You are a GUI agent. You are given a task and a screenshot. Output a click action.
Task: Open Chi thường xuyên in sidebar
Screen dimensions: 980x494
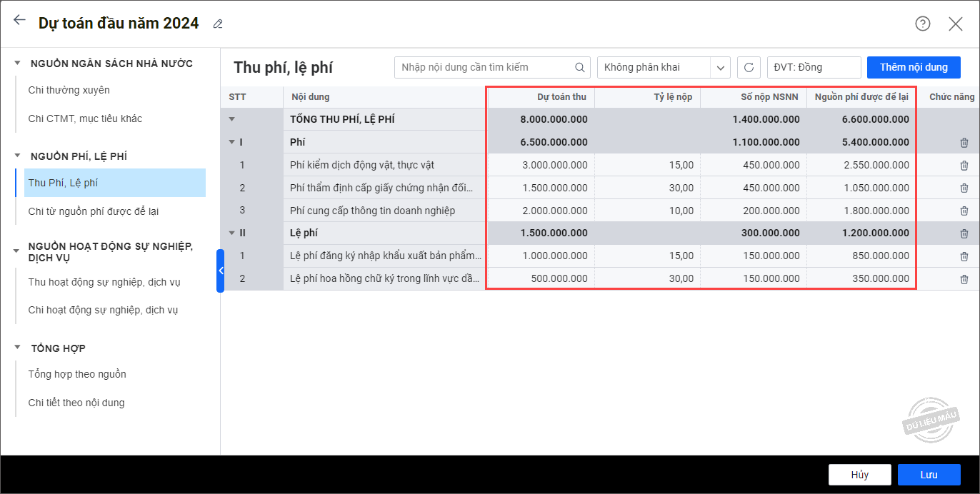pos(69,90)
